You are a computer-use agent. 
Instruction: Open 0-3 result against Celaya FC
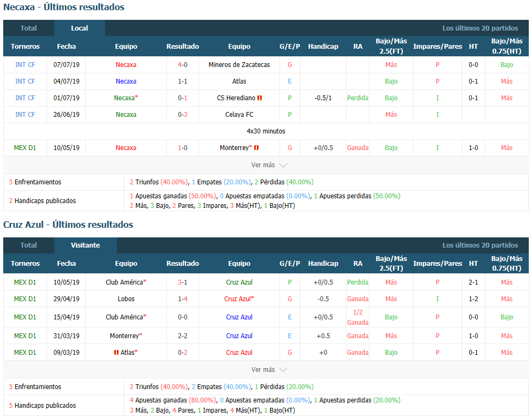pyautogui.click(x=182, y=115)
